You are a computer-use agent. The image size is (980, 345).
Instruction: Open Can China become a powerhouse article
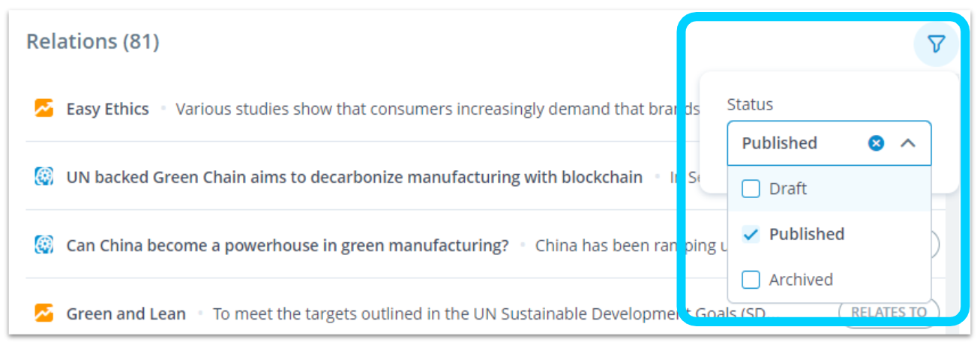click(288, 245)
